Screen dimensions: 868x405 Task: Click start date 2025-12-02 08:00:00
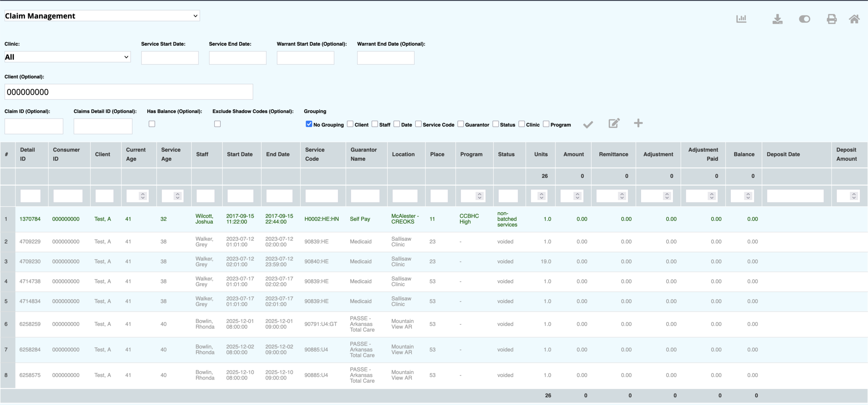coord(240,349)
